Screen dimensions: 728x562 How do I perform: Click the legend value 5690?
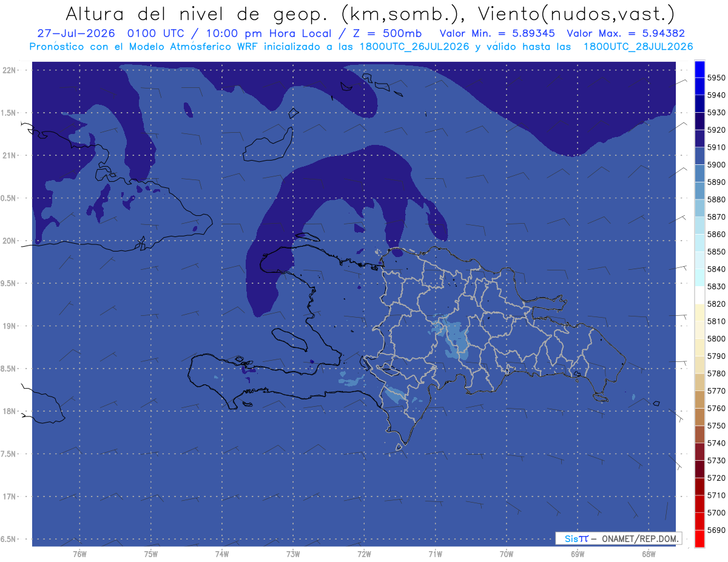click(x=716, y=530)
